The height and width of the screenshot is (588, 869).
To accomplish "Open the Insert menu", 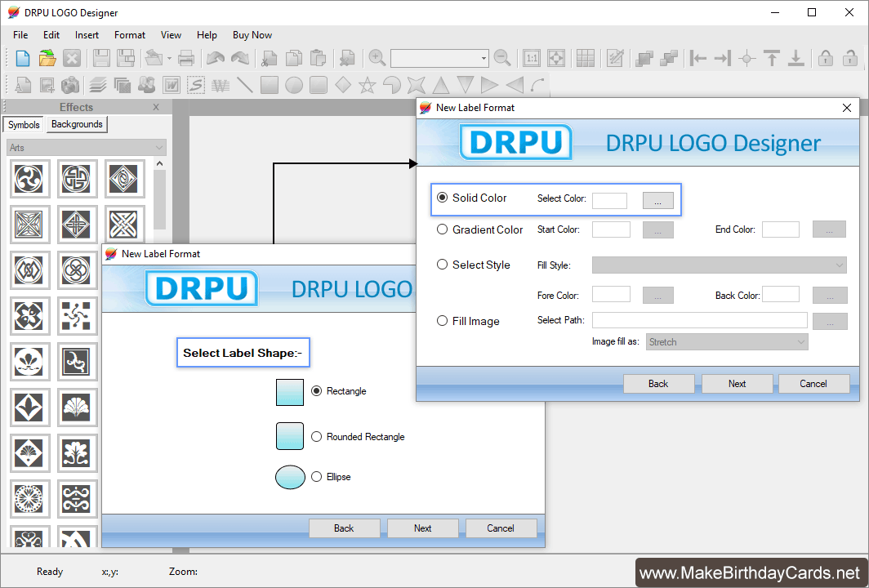I will (x=87, y=35).
